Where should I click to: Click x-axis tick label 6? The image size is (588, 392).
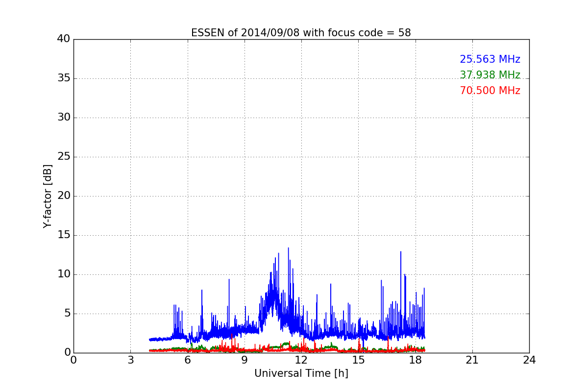[x=187, y=360]
